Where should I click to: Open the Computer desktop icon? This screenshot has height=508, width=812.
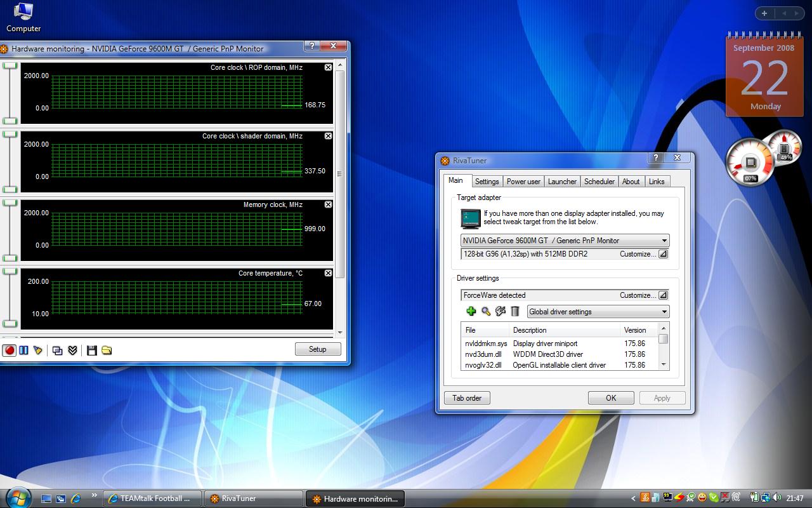[23, 17]
